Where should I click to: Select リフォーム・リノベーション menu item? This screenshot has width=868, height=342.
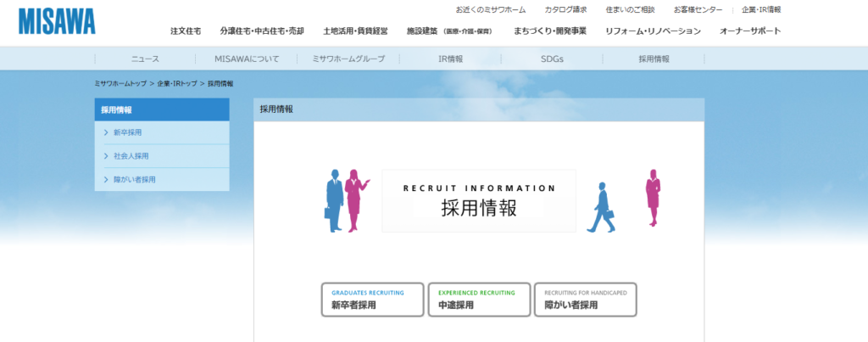coord(653,31)
